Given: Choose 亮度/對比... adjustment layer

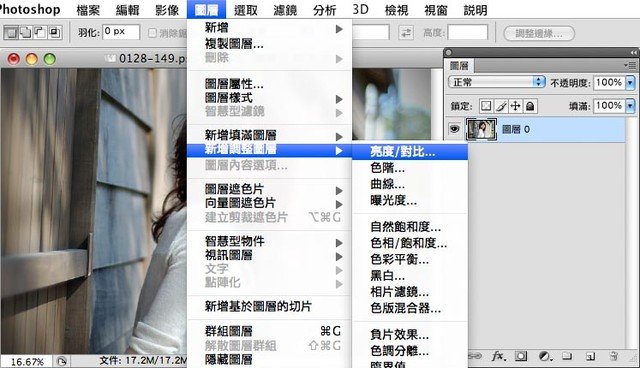Looking at the screenshot, I should coord(410,152).
